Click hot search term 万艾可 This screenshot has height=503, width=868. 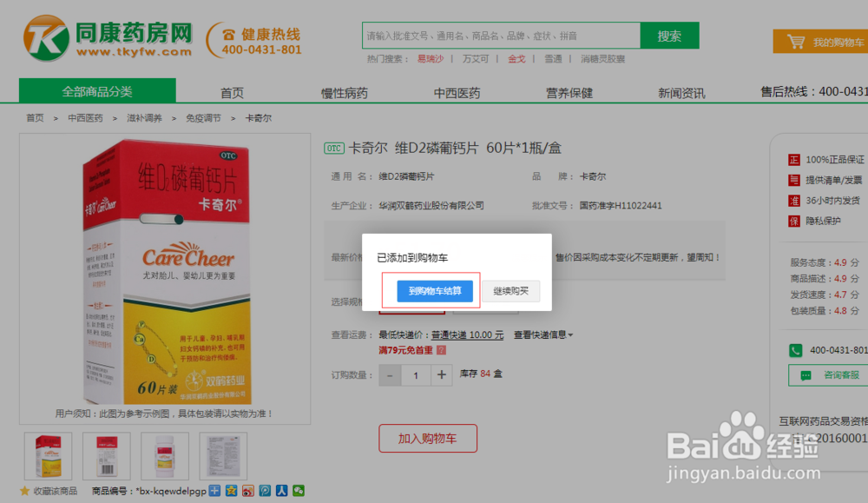[x=476, y=59]
